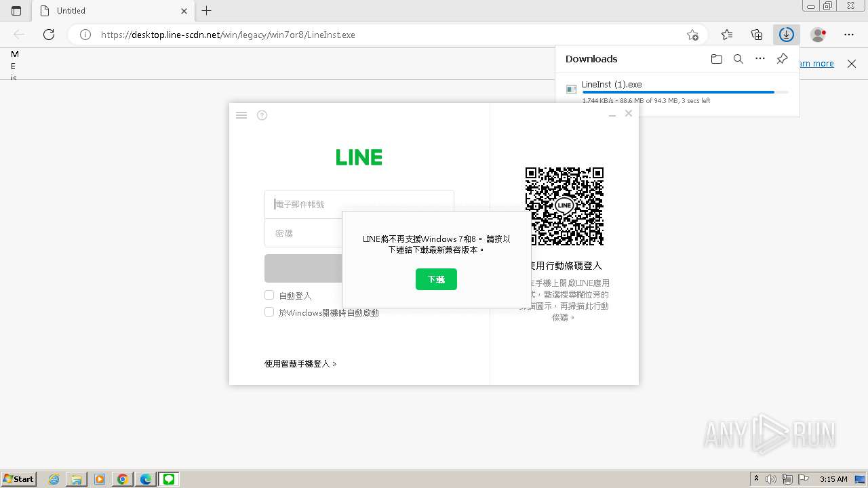Open the tab actions menu icon
Image resolution: width=868 pixels, height=488 pixels.
16,11
